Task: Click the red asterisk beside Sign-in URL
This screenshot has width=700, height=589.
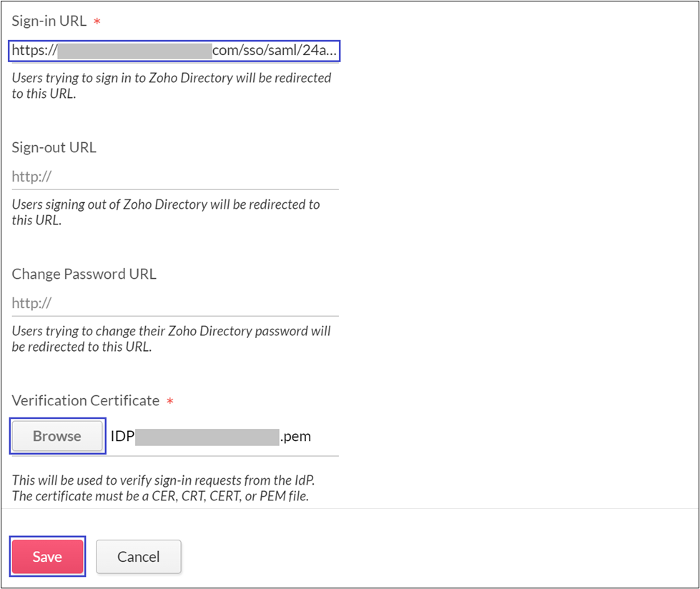Action: coord(97,22)
